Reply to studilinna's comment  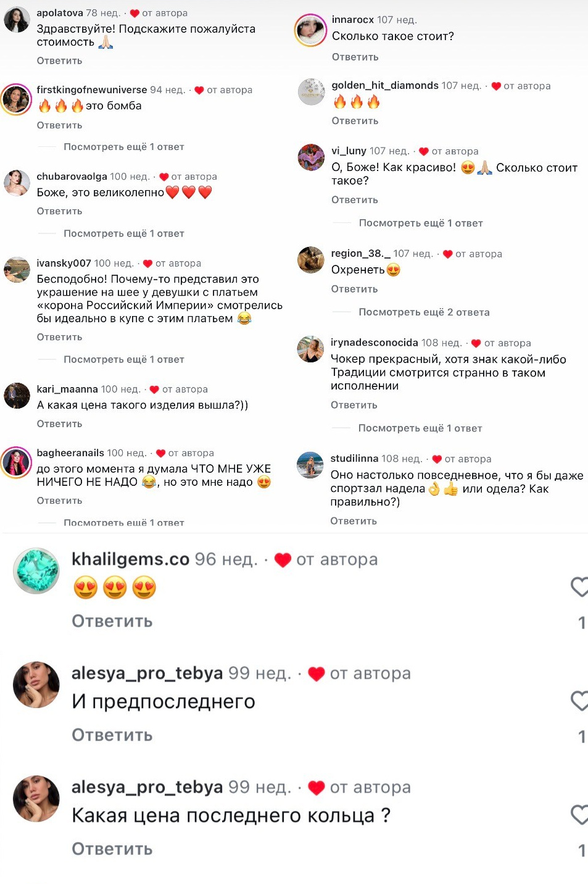(354, 521)
